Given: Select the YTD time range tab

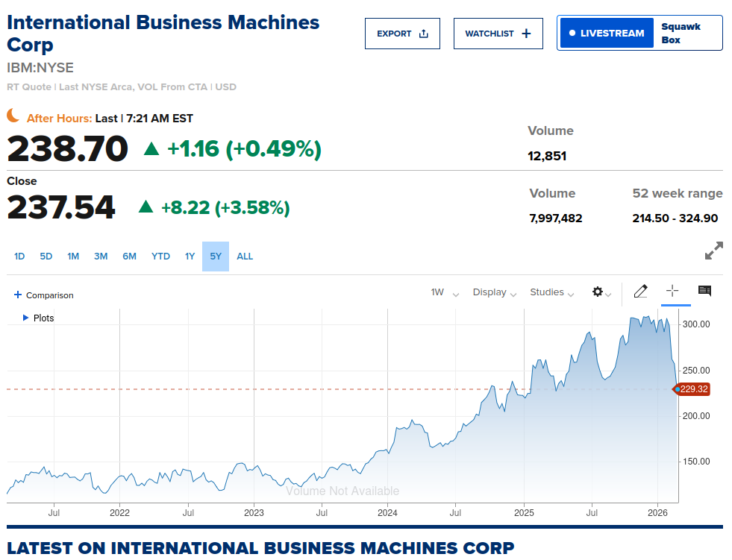Looking at the screenshot, I should coord(160,257).
